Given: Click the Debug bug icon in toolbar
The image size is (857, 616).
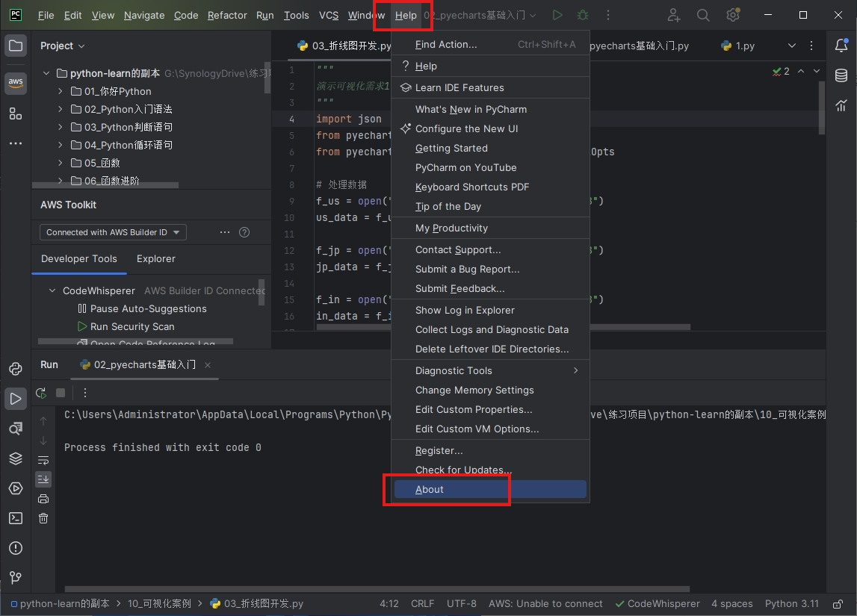Looking at the screenshot, I should tap(583, 15).
